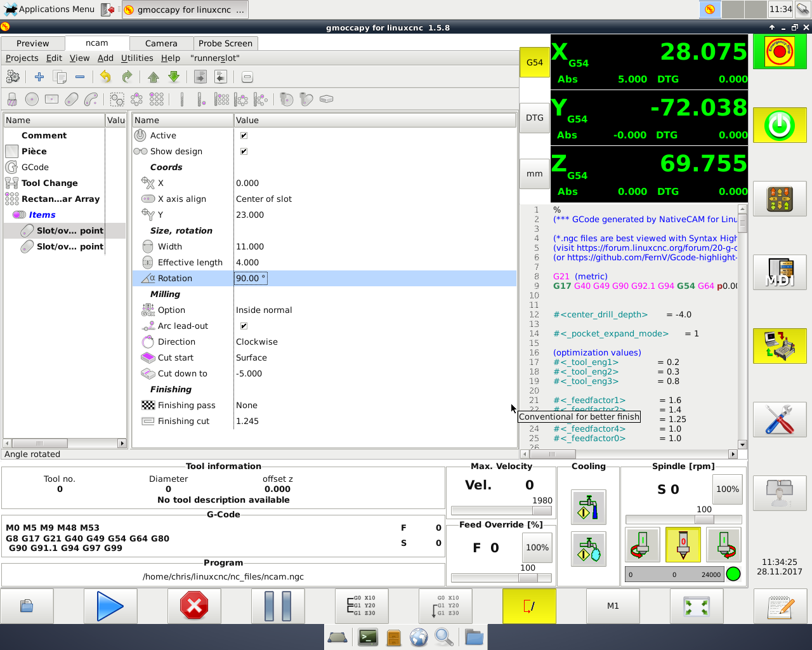Switch to MDI mode
The height and width of the screenshot is (650, 812).
(780, 272)
